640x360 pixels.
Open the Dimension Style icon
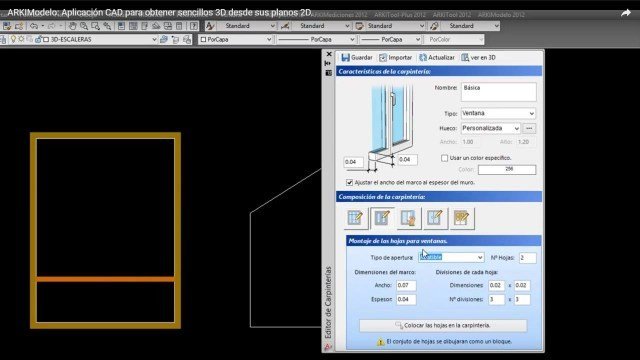pos(285,26)
